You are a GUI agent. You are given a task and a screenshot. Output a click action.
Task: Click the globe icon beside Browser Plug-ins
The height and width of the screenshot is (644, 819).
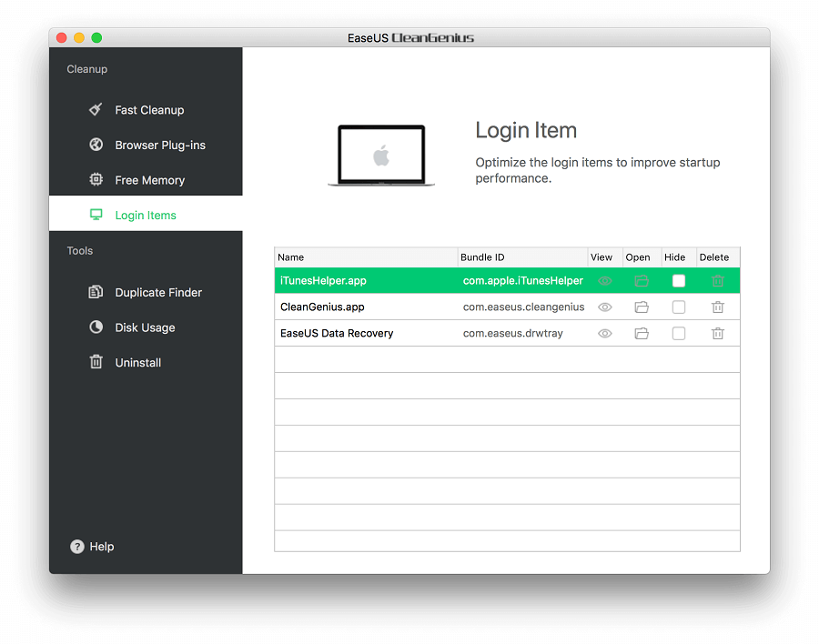click(x=96, y=145)
